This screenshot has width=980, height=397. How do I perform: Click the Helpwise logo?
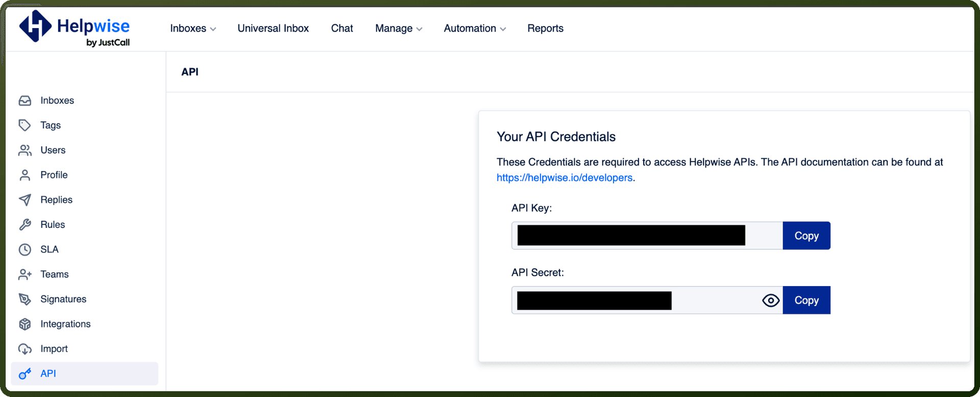point(75,29)
